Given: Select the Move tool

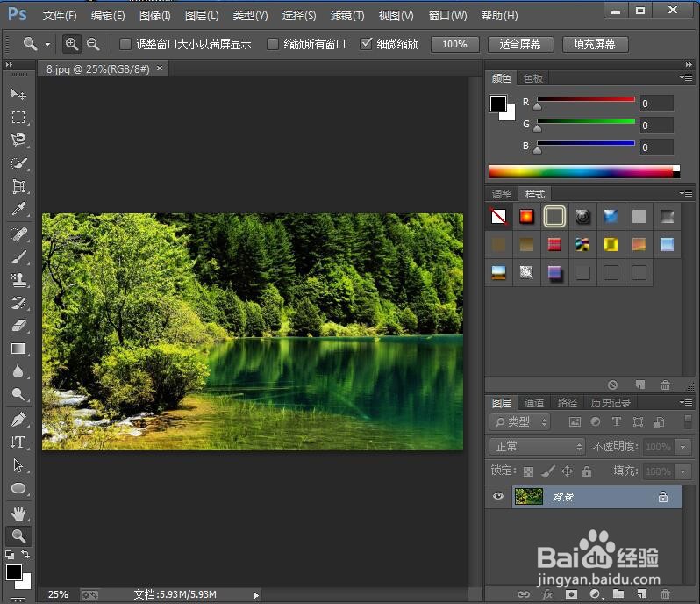Looking at the screenshot, I should (x=18, y=94).
